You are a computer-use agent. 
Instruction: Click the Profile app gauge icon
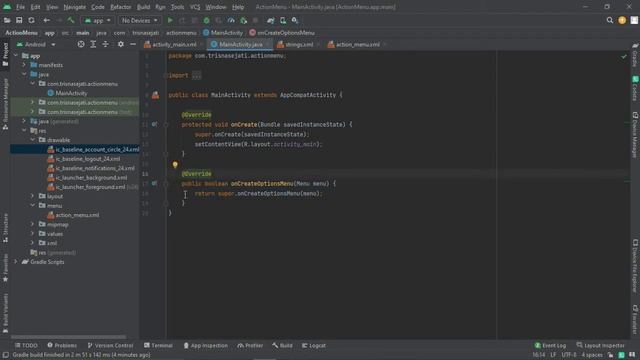click(231, 20)
